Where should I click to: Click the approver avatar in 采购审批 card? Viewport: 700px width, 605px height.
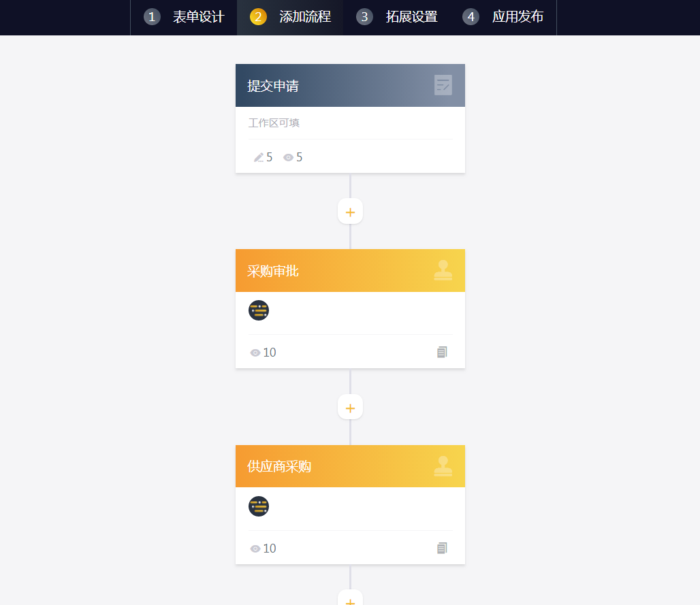[x=259, y=310]
